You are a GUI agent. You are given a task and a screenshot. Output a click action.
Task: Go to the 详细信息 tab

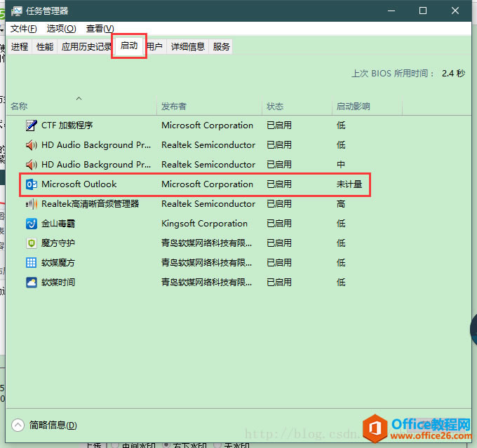pyautogui.click(x=188, y=47)
